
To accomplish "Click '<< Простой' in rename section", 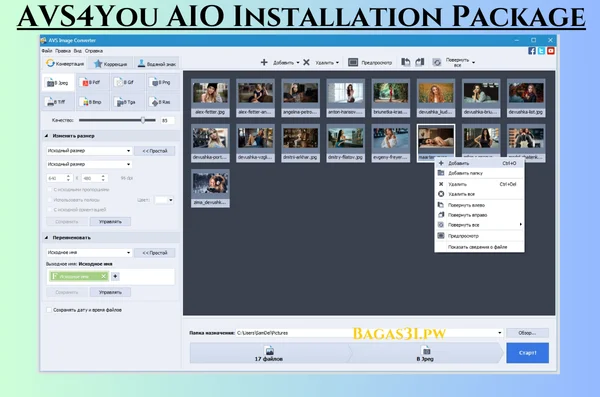I will tap(155, 253).
